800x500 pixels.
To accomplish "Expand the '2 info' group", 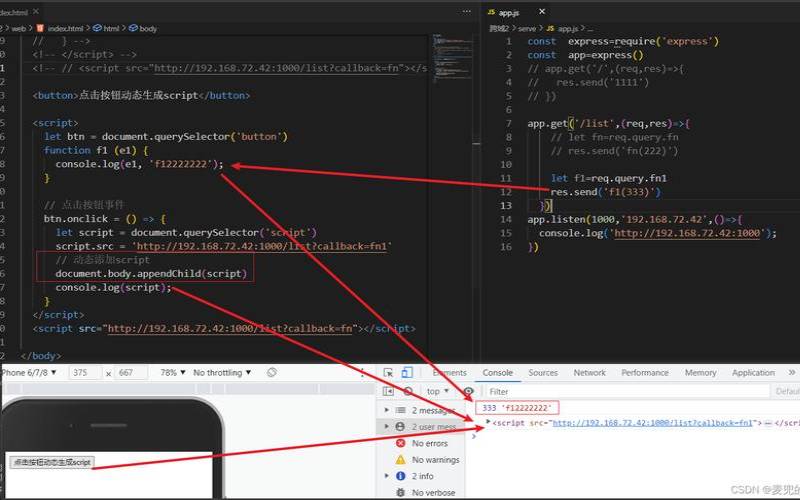I will click(x=386, y=476).
